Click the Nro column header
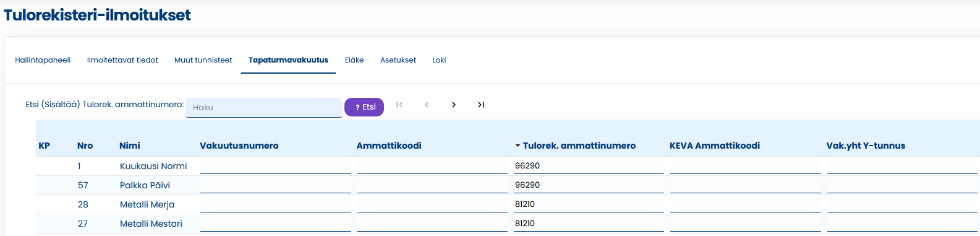The image size is (980, 236). 85,146
